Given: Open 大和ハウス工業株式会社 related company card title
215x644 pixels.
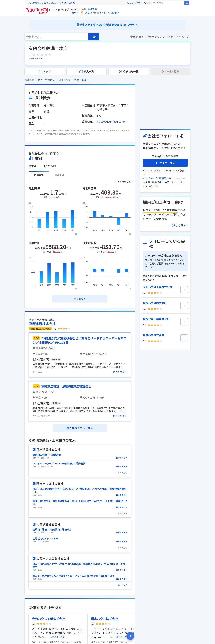Looking at the screenshot, I should coord(49,619).
